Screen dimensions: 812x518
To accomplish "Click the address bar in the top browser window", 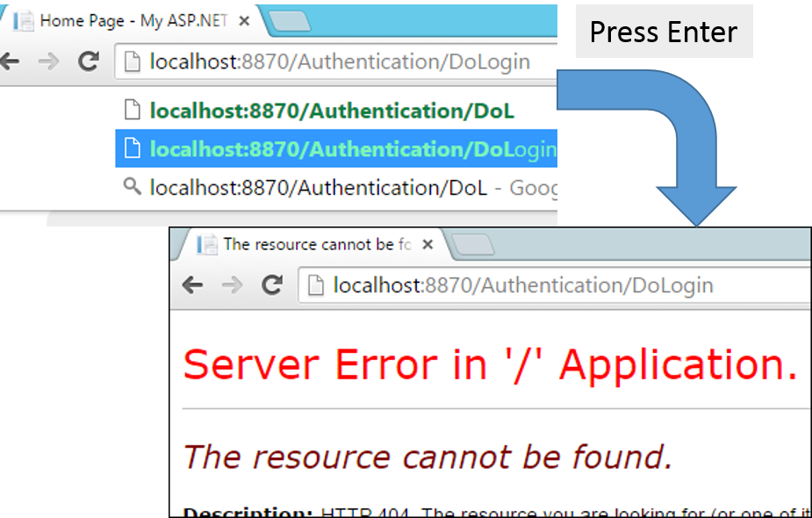I will point(336,61).
